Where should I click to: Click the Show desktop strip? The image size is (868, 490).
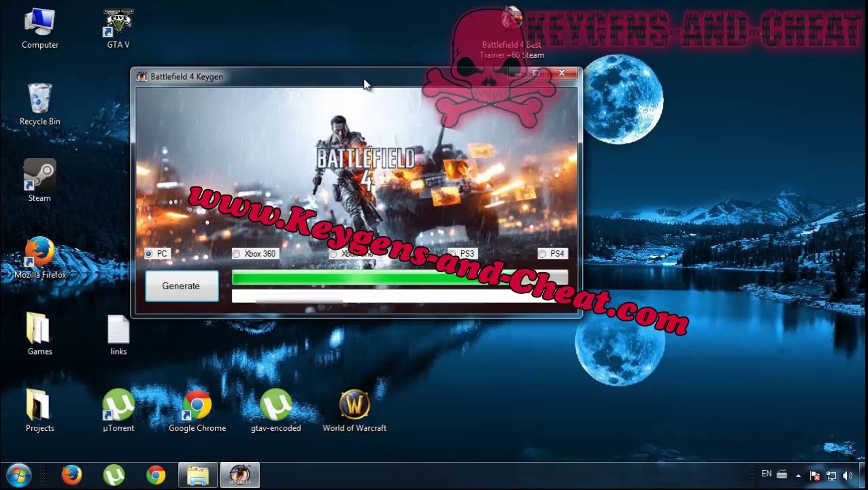click(864, 475)
